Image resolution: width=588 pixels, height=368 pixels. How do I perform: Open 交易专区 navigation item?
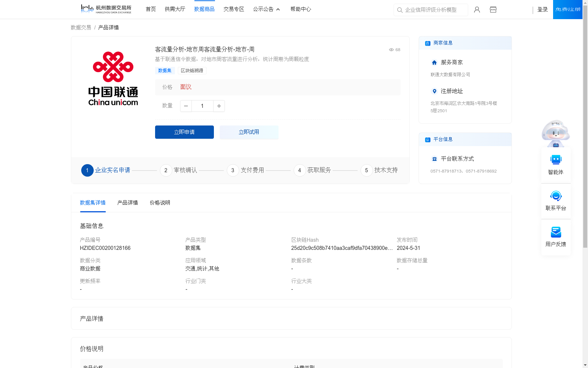pos(234,9)
